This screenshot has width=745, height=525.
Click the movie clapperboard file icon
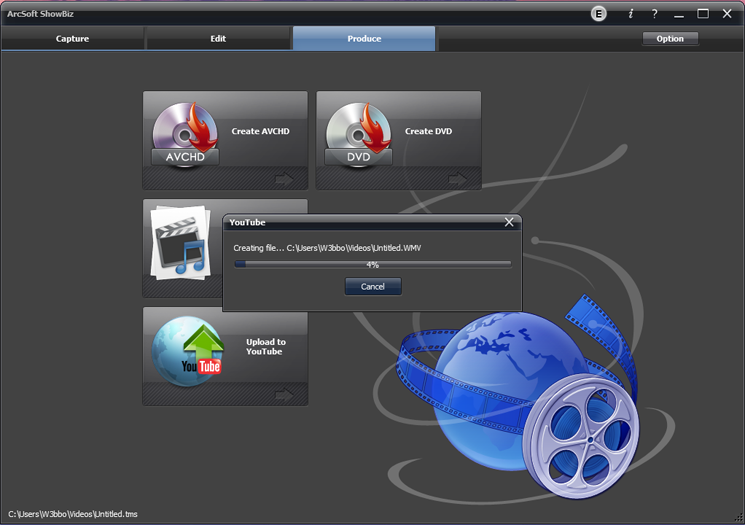[x=181, y=242]
